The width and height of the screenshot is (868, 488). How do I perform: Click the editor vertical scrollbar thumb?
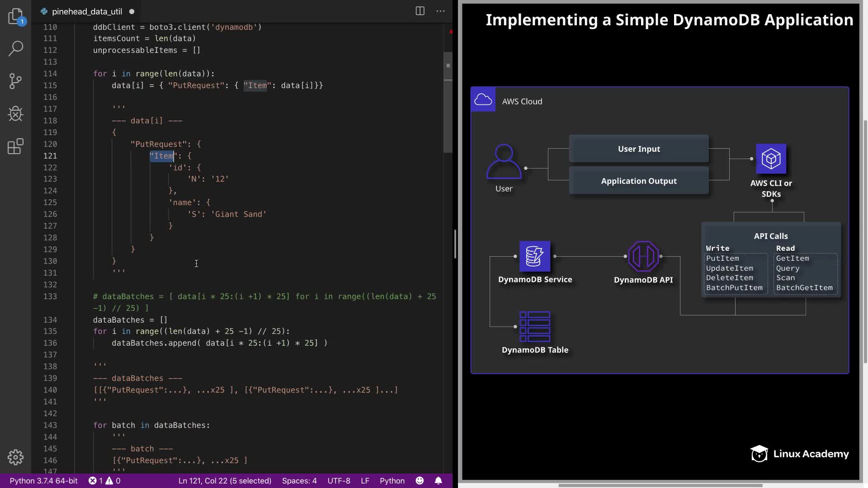448,102
